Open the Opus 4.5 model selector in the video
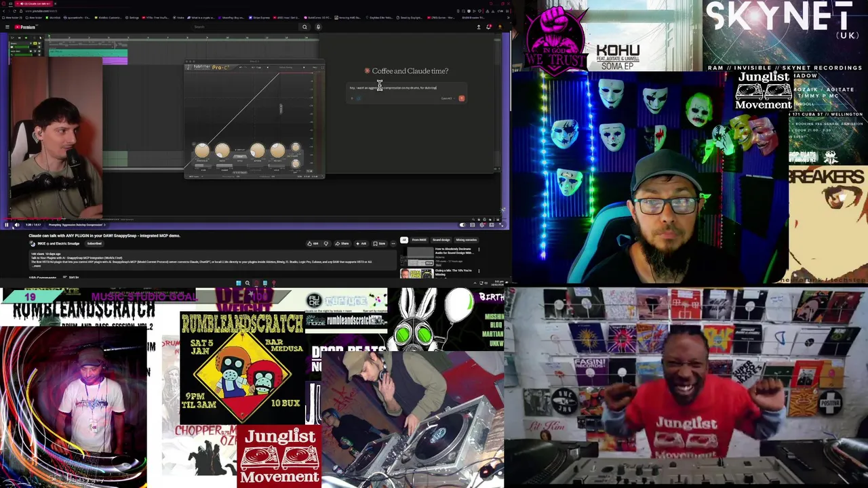The width and height of the screenshot is (868, 488). (447, 98)
